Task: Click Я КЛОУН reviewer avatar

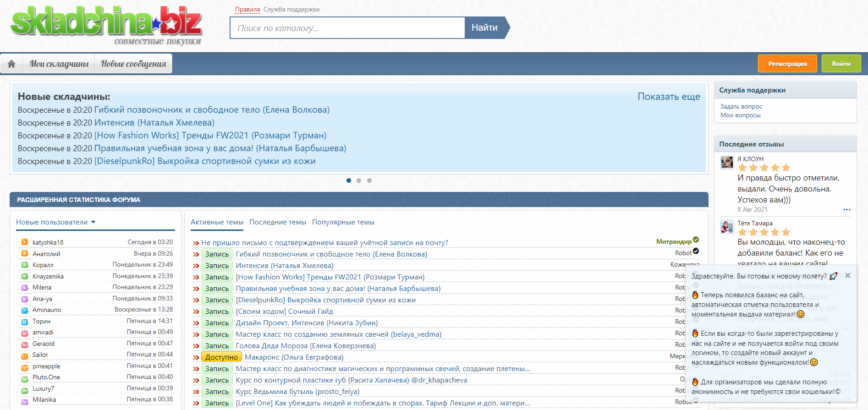Action: tap(727, 163)
